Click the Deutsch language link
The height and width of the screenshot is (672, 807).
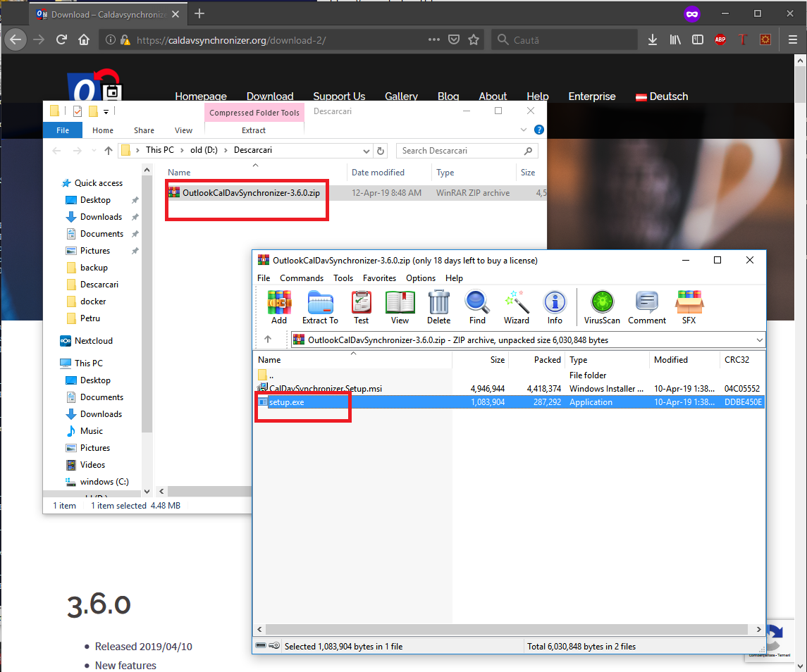pyautogui.click(x=662, y=97)
